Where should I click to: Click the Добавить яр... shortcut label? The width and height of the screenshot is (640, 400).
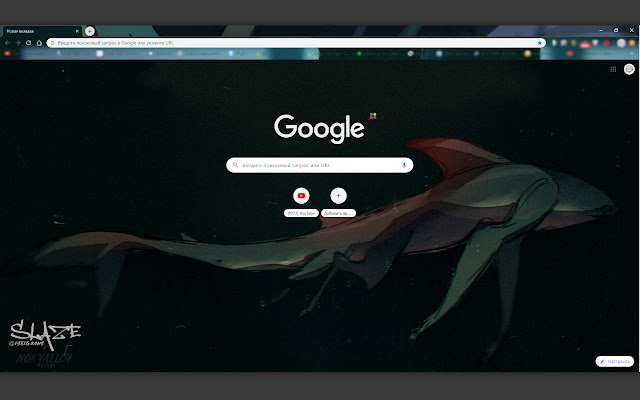pyautogui.click(x=338, y=213)
